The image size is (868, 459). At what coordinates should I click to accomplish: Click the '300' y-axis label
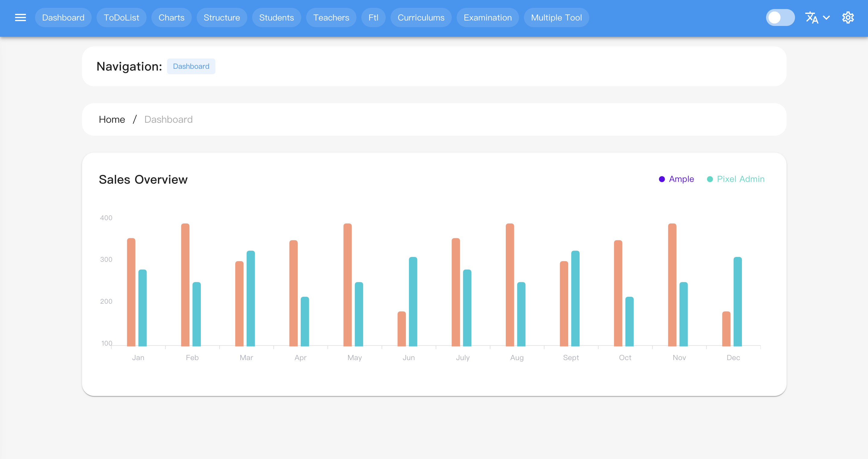106,259
